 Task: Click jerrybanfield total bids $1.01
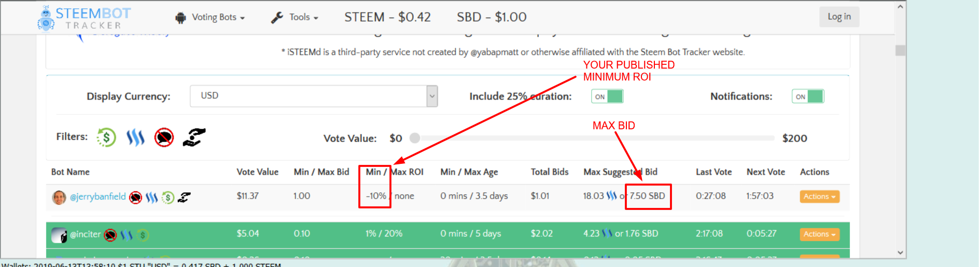coord(540,196)
